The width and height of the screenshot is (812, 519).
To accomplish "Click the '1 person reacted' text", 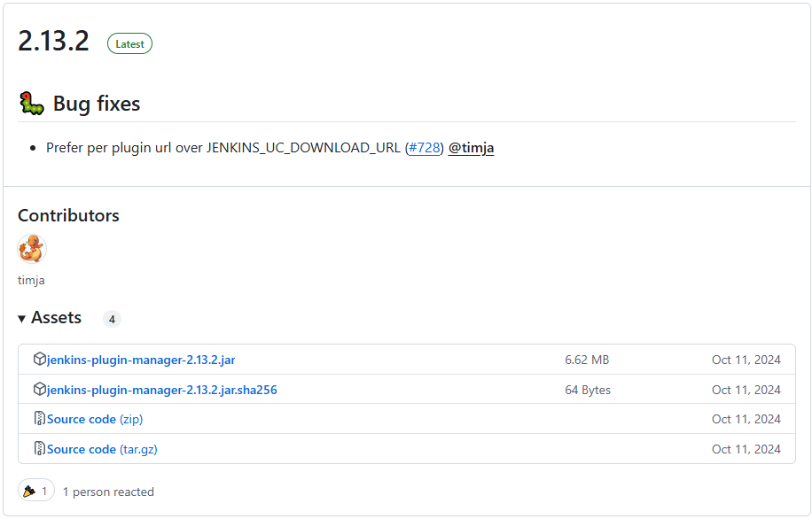I will [x=108, y=492].
